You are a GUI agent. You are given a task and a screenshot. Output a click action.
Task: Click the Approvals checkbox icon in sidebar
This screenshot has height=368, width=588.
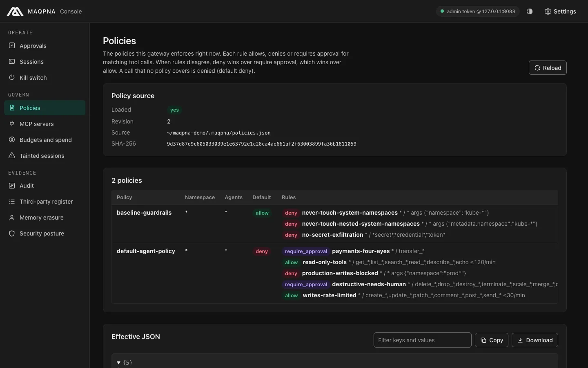pos(12,45)
